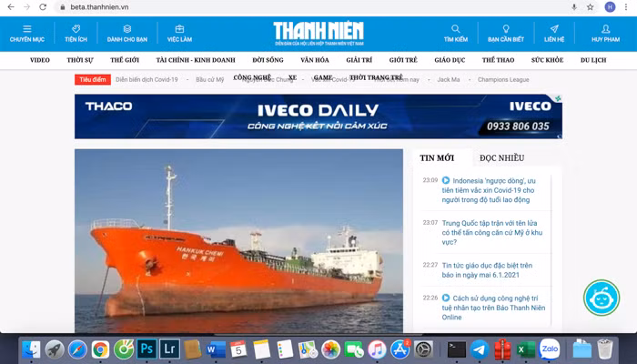637x364 pixels.
Task: Go to Thanh Niên logo homepage
Action: [x=318, y=34]
